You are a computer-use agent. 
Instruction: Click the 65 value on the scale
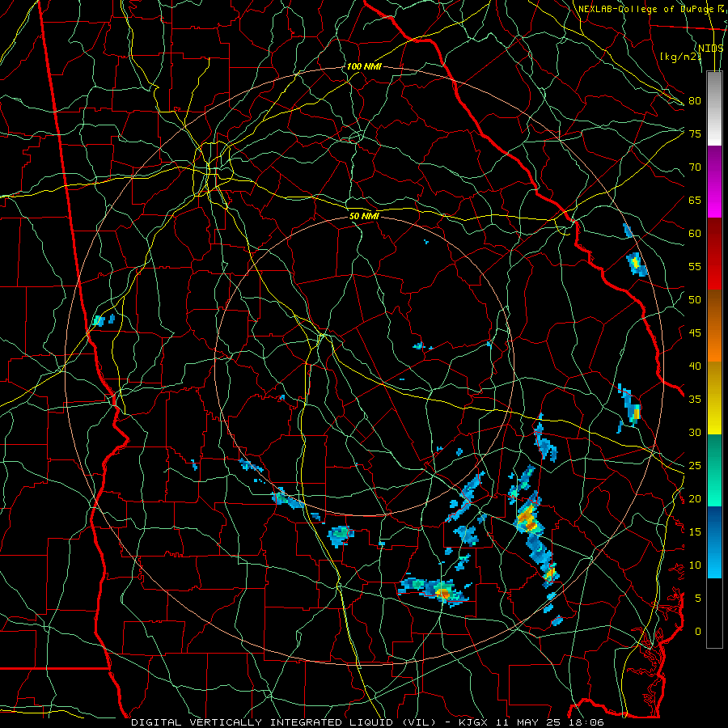pyautogui.click(x=695, y=200)
